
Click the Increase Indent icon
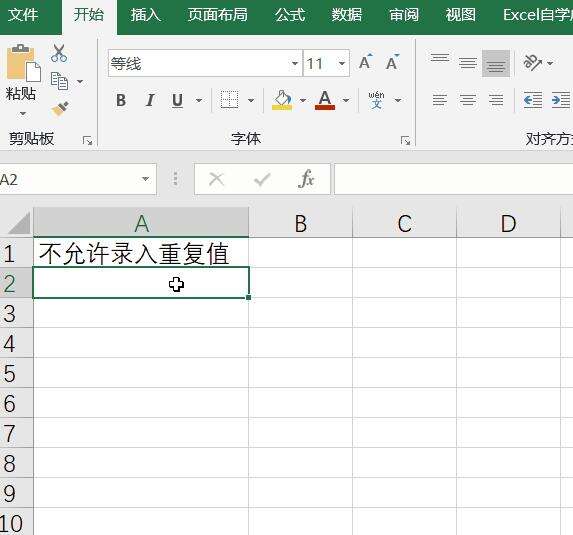pyautogui.click(x=561, y=100)
